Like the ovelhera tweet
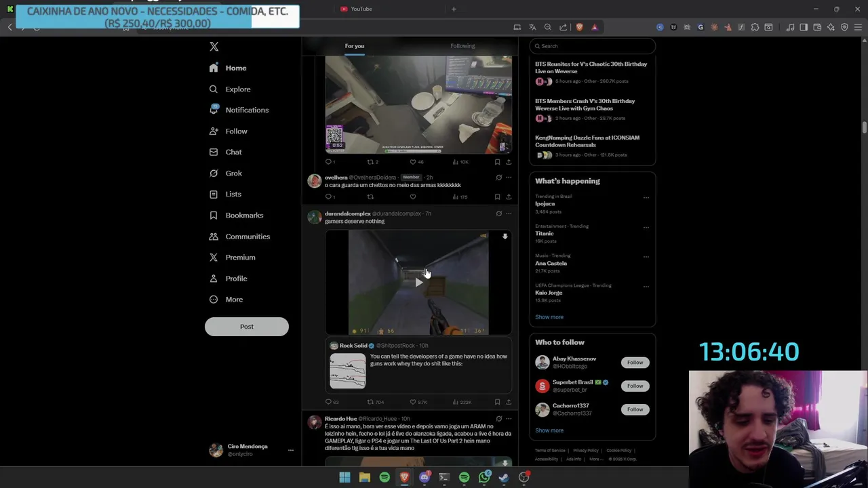 412,197
